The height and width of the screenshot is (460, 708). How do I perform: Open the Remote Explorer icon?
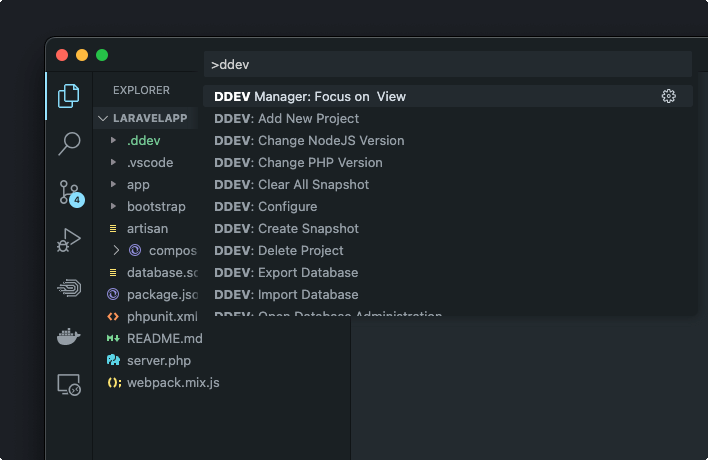click(69, 385)
